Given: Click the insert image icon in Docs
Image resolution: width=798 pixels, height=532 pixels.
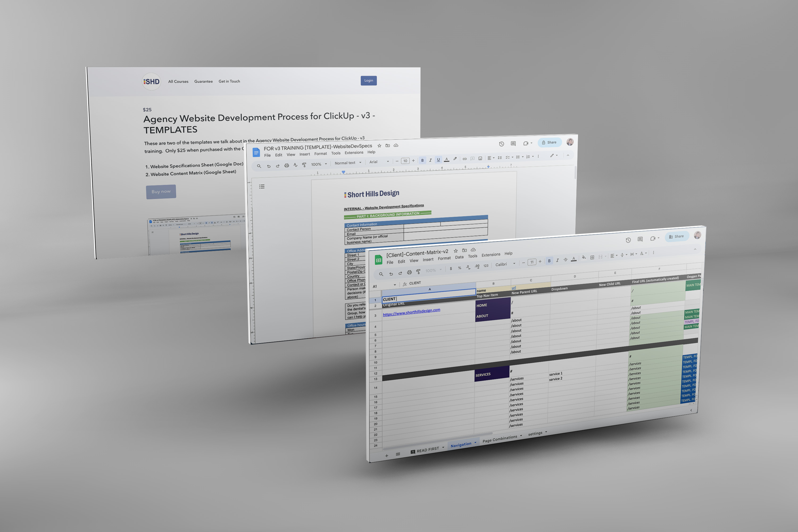Looking at the screenshot, I should click(480, 158).
